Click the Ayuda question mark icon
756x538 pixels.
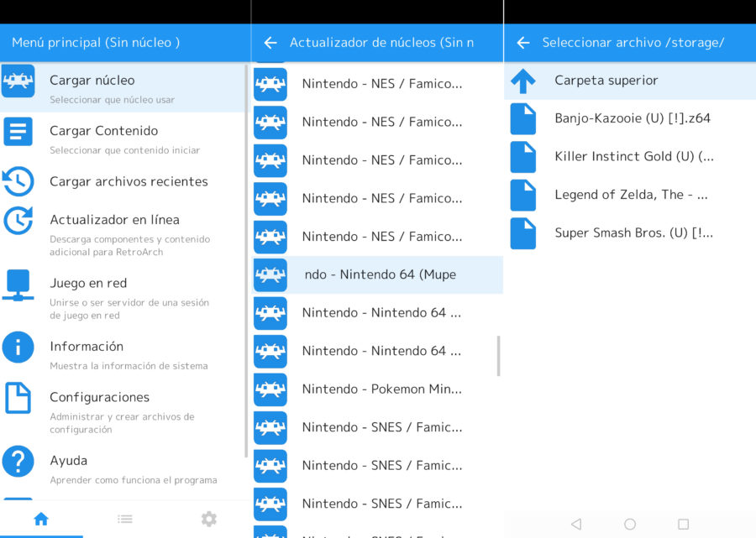coord(18,461)
